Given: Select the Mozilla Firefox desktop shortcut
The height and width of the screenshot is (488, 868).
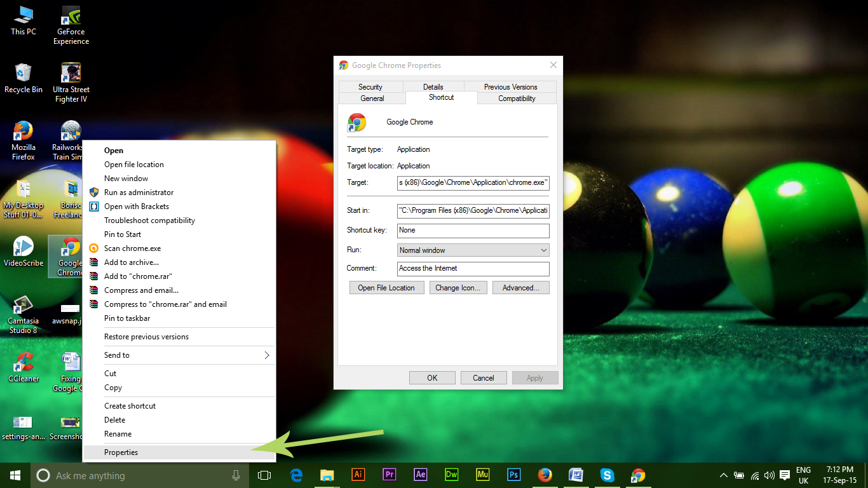Looking at the screenshot, I should [x=24, y=140].
